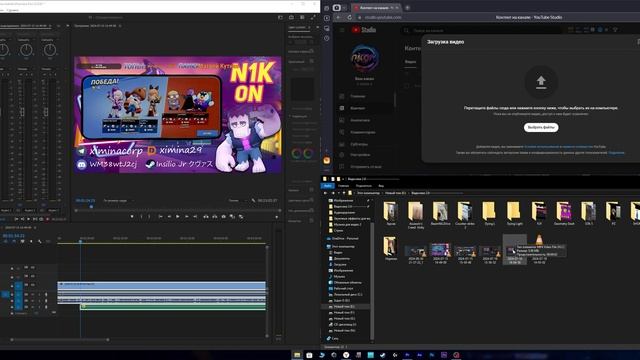Select the long blue video clip in timeline

pyautogui.click(x=162, y=285)
